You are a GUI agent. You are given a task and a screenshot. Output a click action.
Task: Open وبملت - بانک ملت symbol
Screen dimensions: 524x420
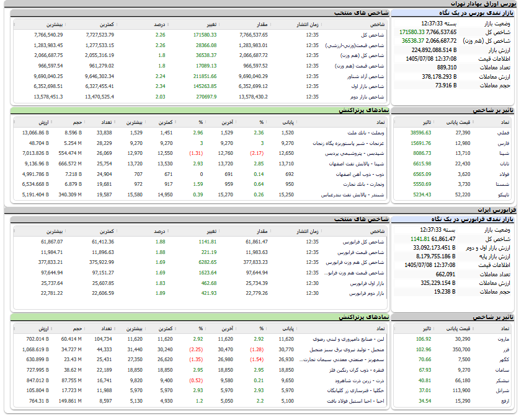click(x=366, y=133)
